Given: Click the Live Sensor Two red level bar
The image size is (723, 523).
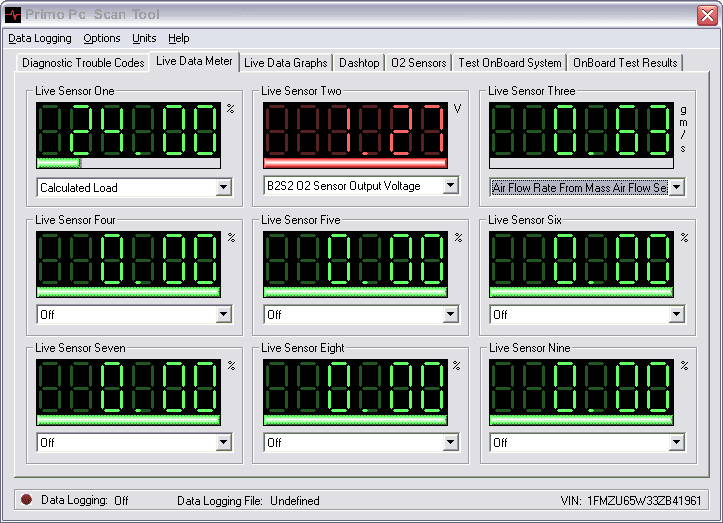Looking at the screenshot, I should [x=355, y=163].
